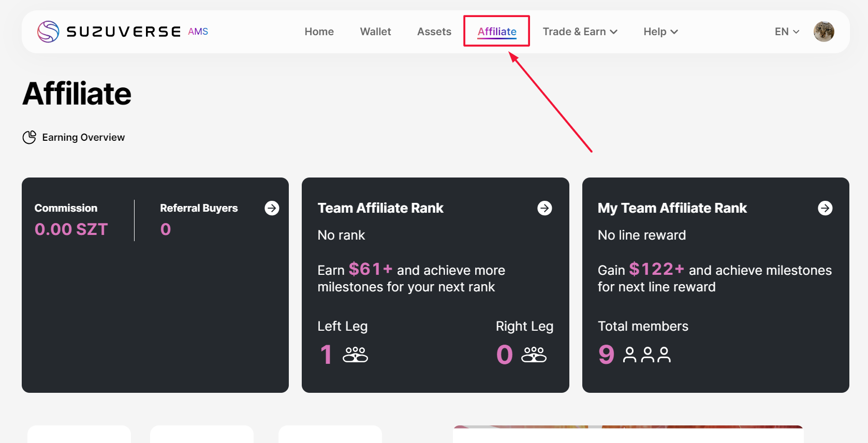Open My Team Affiliate Rank arrow
This screenshot has width=868, height=443.
[x=825, y=208]
